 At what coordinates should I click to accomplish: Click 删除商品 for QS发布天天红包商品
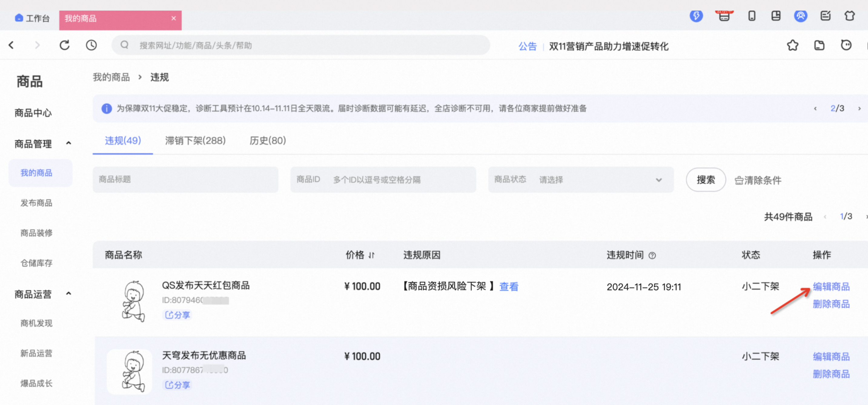[x=831, y=304]
